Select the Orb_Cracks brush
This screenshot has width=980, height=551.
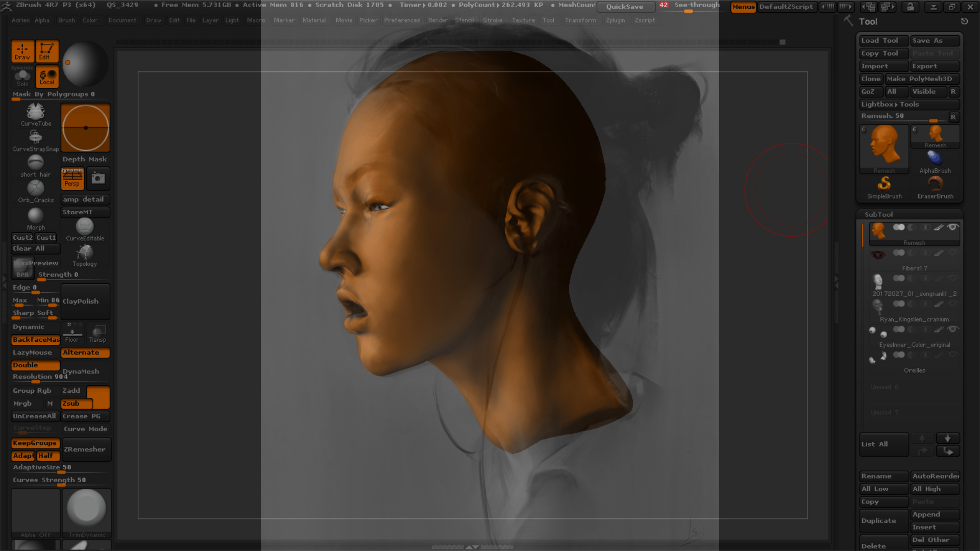36,191
